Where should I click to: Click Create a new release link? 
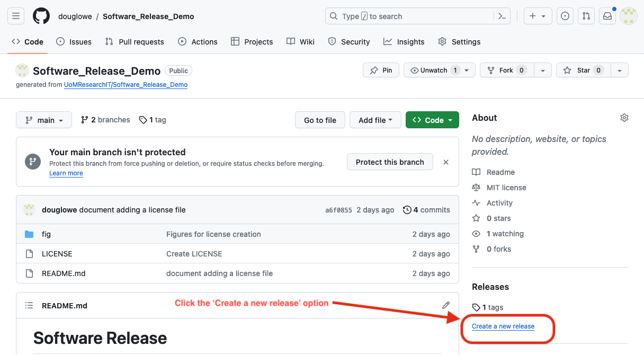pos(503,326)
